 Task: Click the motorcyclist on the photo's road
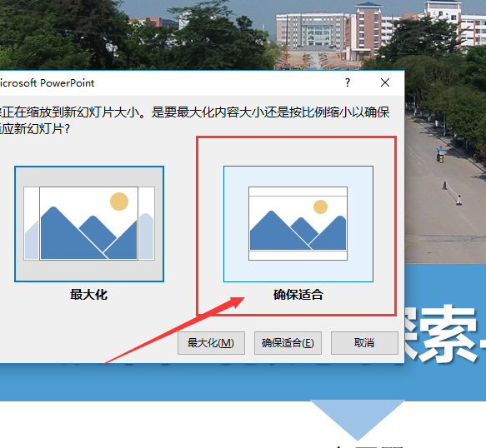[x=440, y=154]
